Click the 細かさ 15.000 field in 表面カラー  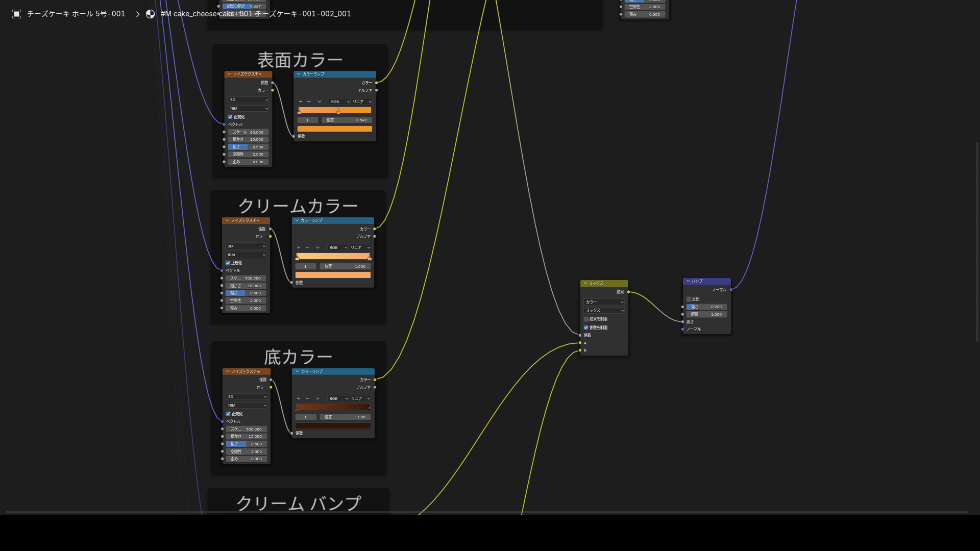(248, 139)
